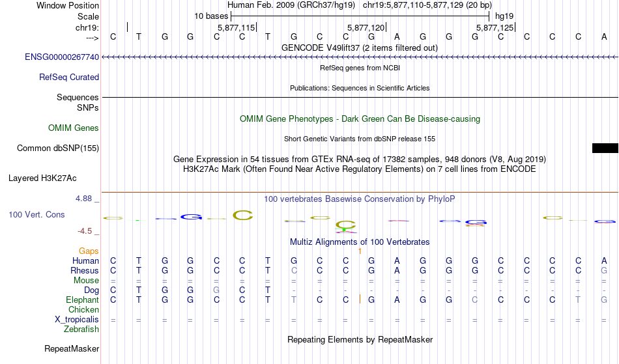Select the Human alignment row label
Screen dimensions: 619x364
85,260
